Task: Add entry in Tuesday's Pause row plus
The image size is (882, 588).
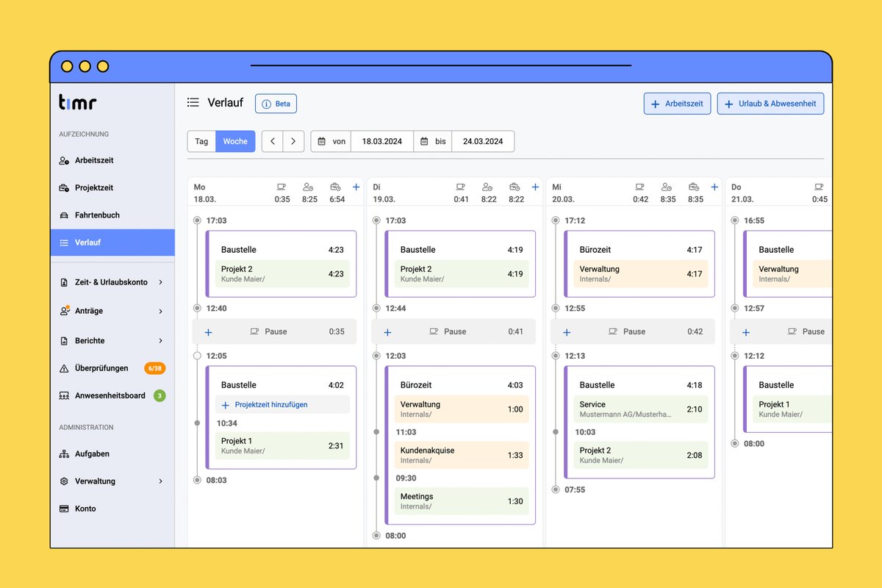Action: pos(387,332)
